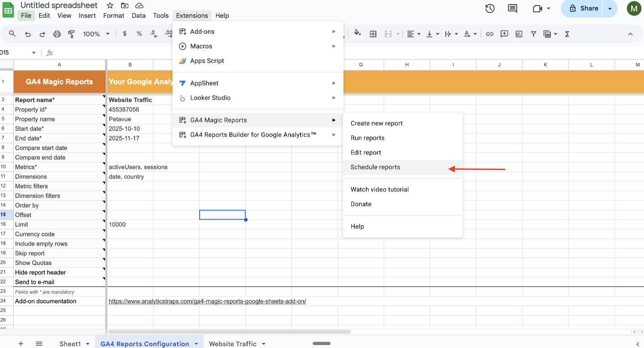
Task: Click Watch video tutorial menu entry
Action: tap(403, 190)
